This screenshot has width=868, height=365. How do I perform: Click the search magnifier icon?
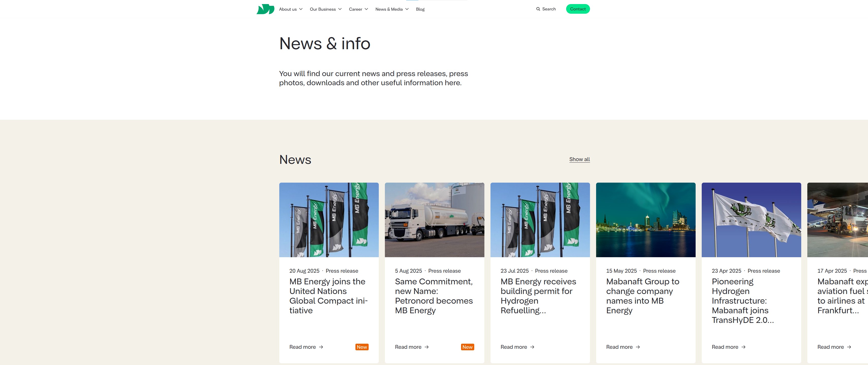click(x=538, y=9)
